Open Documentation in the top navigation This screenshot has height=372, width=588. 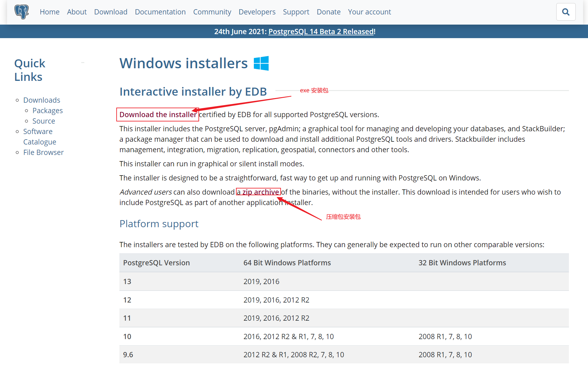[160, 12]
